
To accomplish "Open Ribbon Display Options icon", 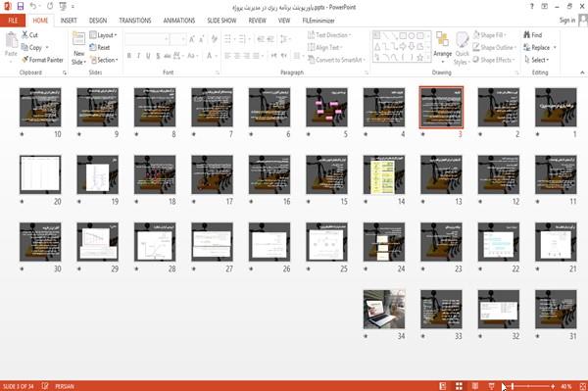I will point(545,7).
